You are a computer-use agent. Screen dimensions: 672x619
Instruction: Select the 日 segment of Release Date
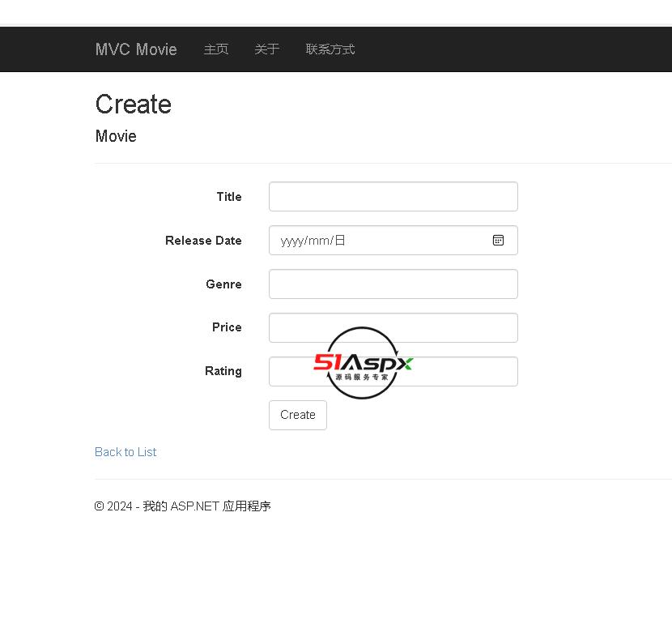[340, 241]
